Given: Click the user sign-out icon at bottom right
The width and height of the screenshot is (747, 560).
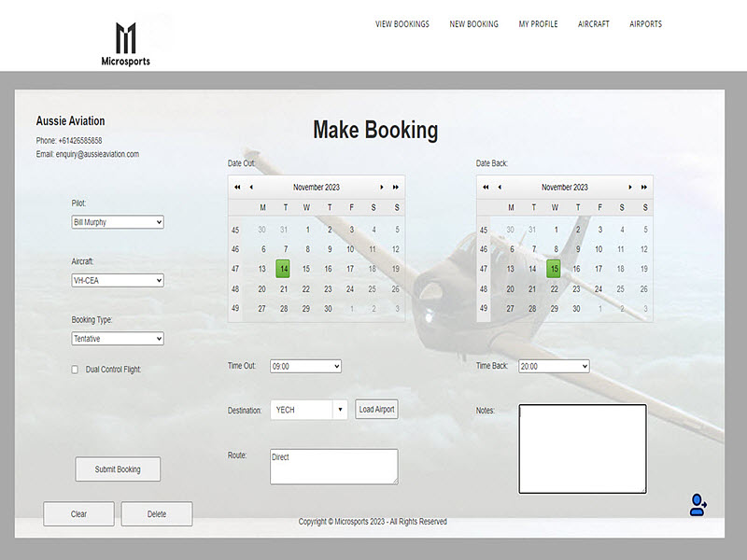Looking at the screenshot, I should [x=697, y=505].
